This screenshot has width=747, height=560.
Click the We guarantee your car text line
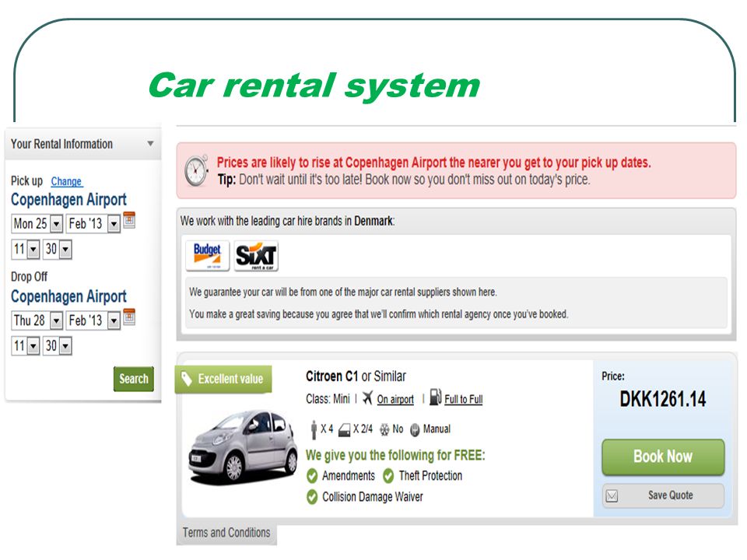point(343,292)
